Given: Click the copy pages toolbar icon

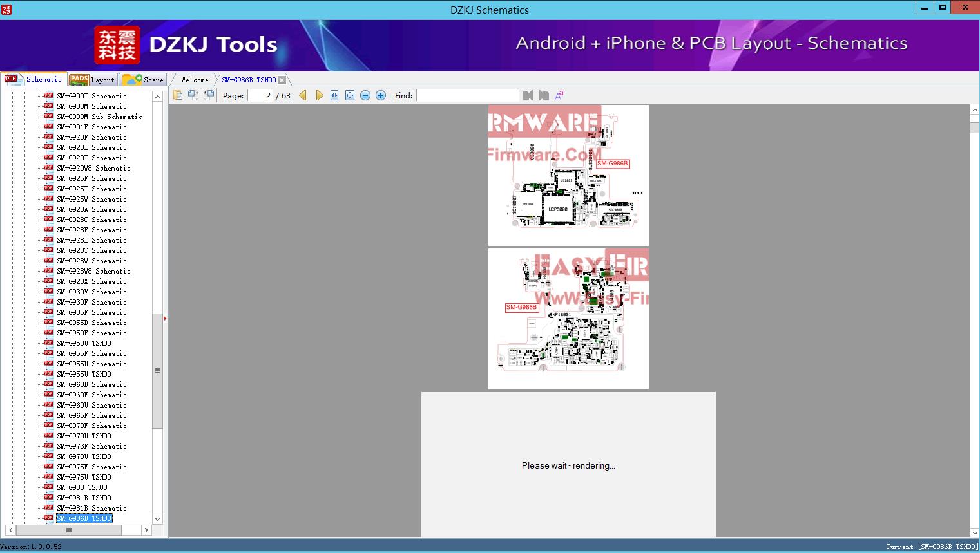Looking at the screenshot, I should [x=177, y=95].
